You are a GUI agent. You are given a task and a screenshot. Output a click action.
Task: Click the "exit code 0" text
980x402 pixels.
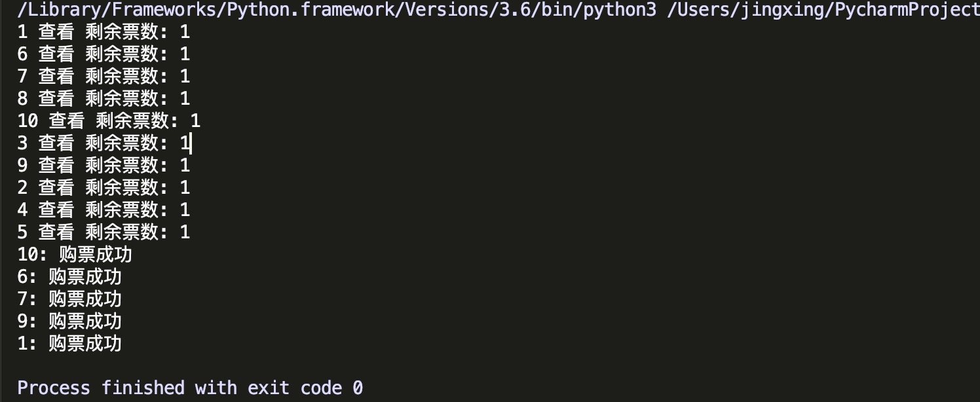pos(305,388)
